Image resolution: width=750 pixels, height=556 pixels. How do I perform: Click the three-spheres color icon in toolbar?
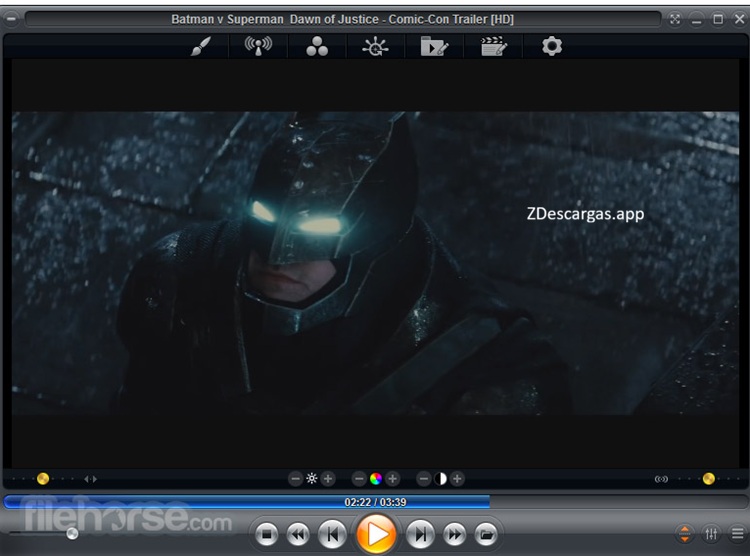pyautogui.click(x=317, y=46)
